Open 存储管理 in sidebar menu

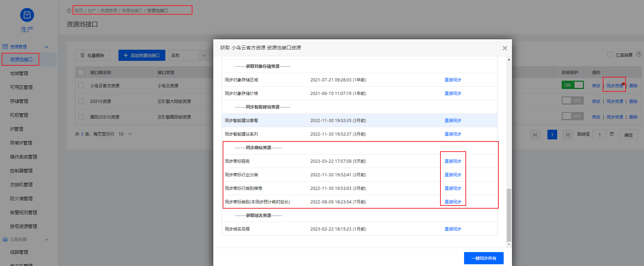pyautogui.click(x=19, y=101)
